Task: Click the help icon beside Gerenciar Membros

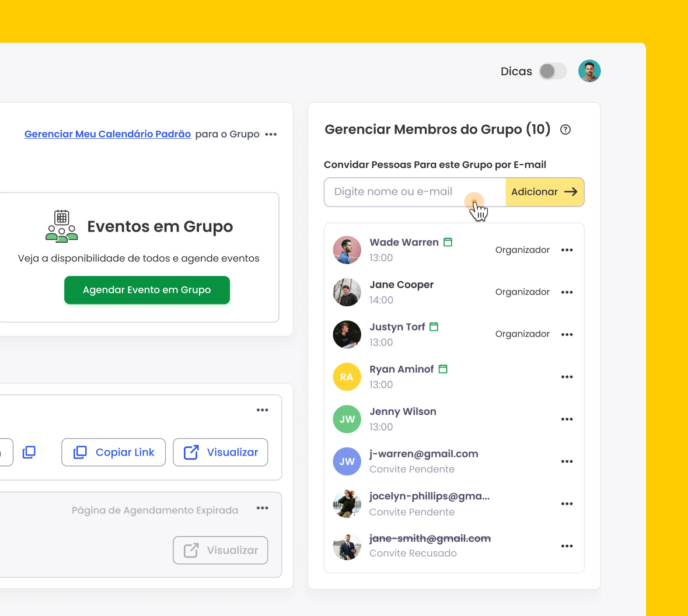Action: click(565, 129)
